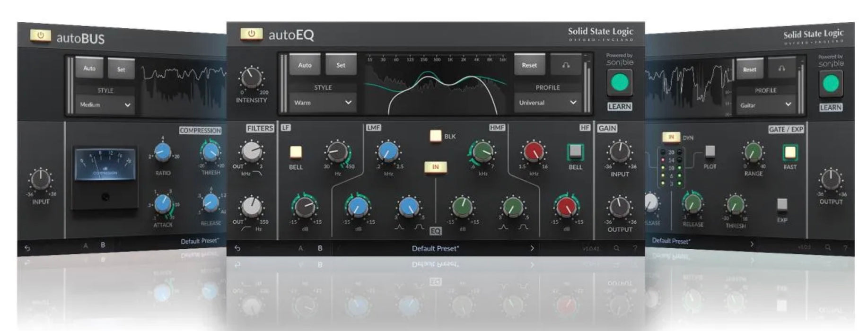This screenshot has height=331, width=868.
Task: Click the EQ spectrum curve display
Action: click(436, 85)
